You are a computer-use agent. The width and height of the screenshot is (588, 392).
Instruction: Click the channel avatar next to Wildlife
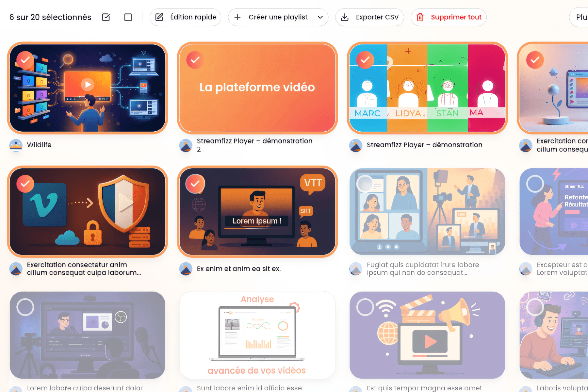coord(16,145)
